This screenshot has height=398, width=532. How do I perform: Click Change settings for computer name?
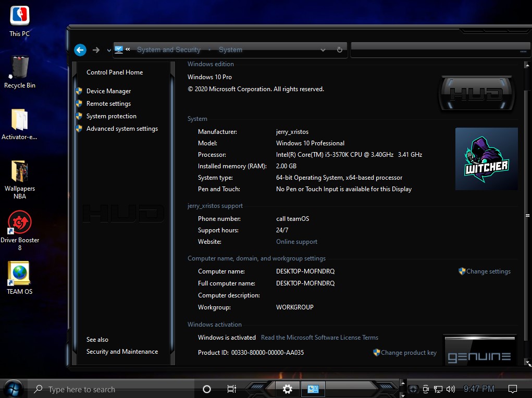[x=488, y=271]
